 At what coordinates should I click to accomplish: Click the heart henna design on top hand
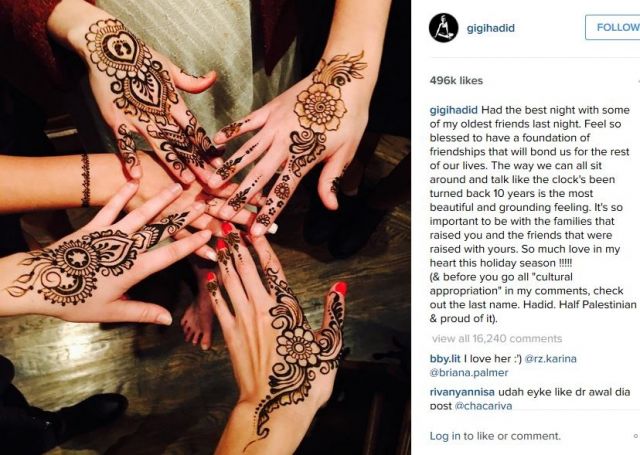120,48
